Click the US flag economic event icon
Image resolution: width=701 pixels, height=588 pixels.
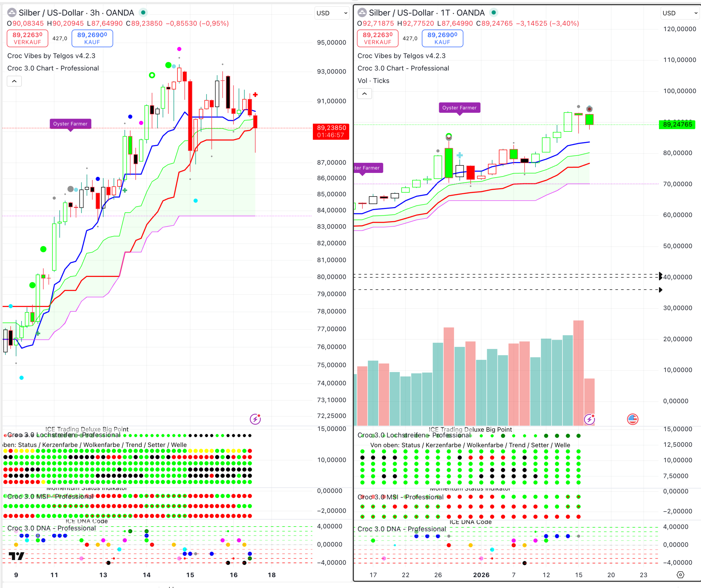click(x=632, y=419)
